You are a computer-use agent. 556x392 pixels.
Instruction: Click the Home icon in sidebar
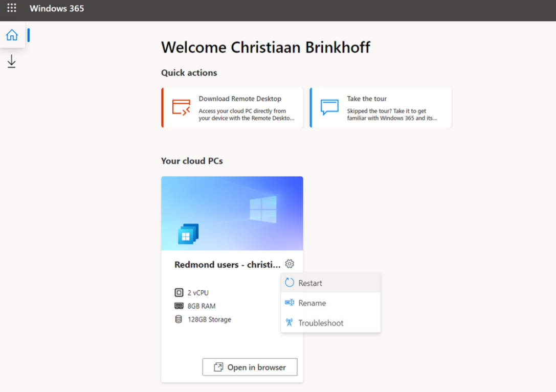point(12,35)
